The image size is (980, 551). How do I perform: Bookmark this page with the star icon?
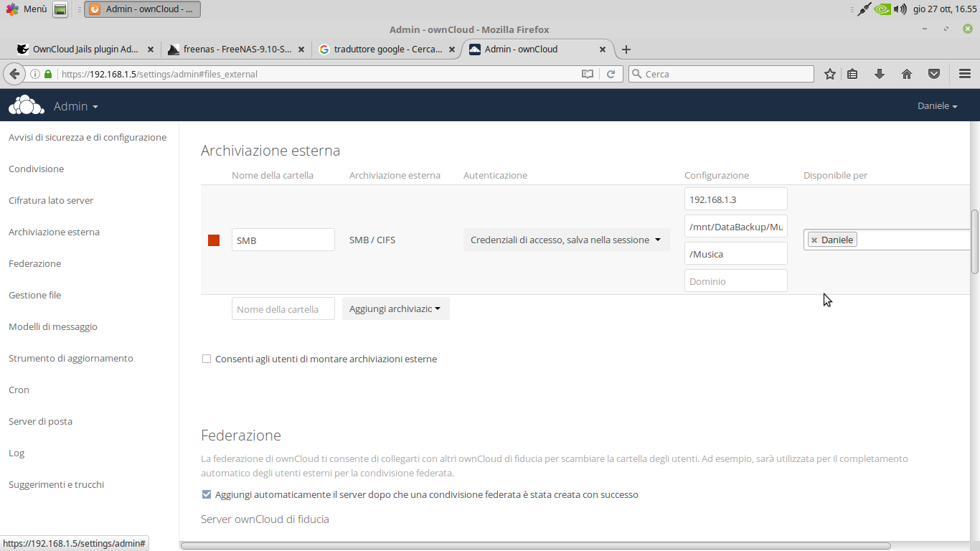tap(830, 74)
